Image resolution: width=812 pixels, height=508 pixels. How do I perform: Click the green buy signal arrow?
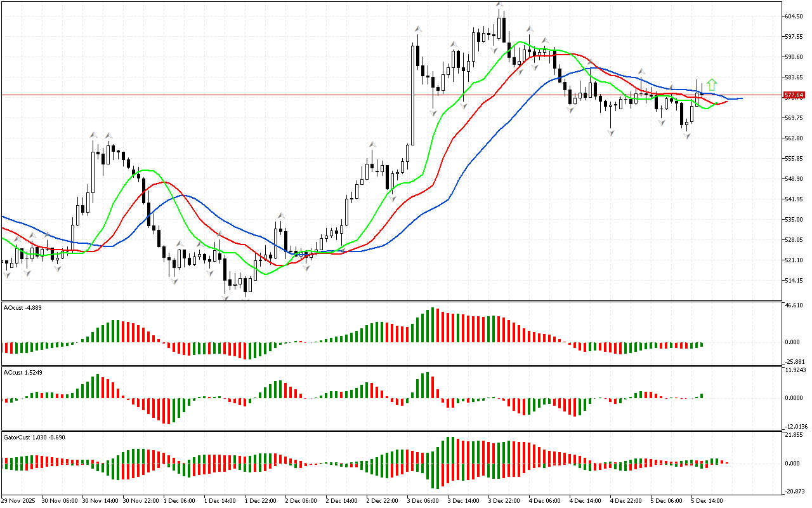(x=712, y=84)
